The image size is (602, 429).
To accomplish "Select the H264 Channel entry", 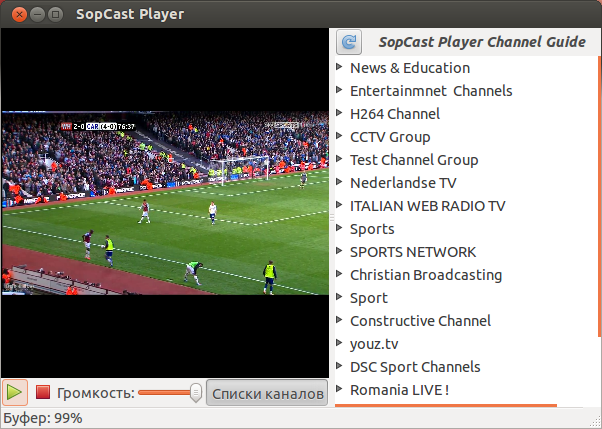I will (x=394, y=114).
